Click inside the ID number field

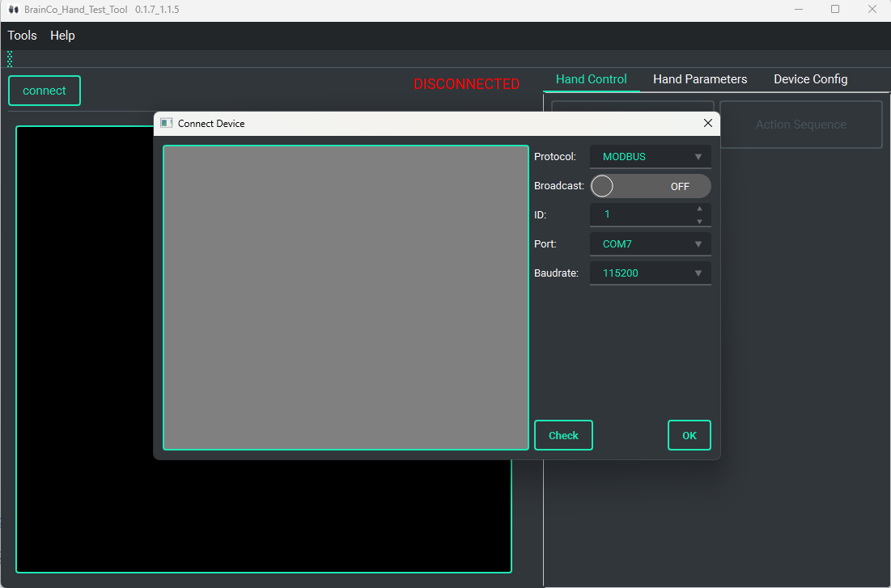pos(639,215)
